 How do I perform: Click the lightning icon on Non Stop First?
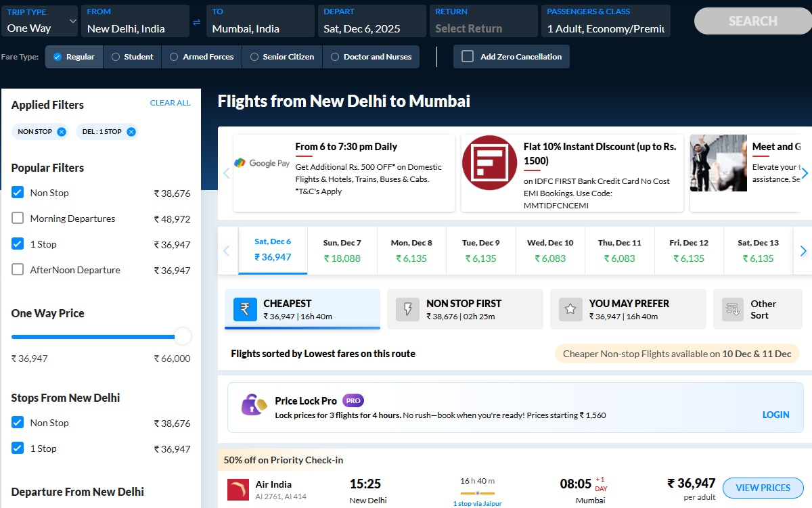(407, 309)
